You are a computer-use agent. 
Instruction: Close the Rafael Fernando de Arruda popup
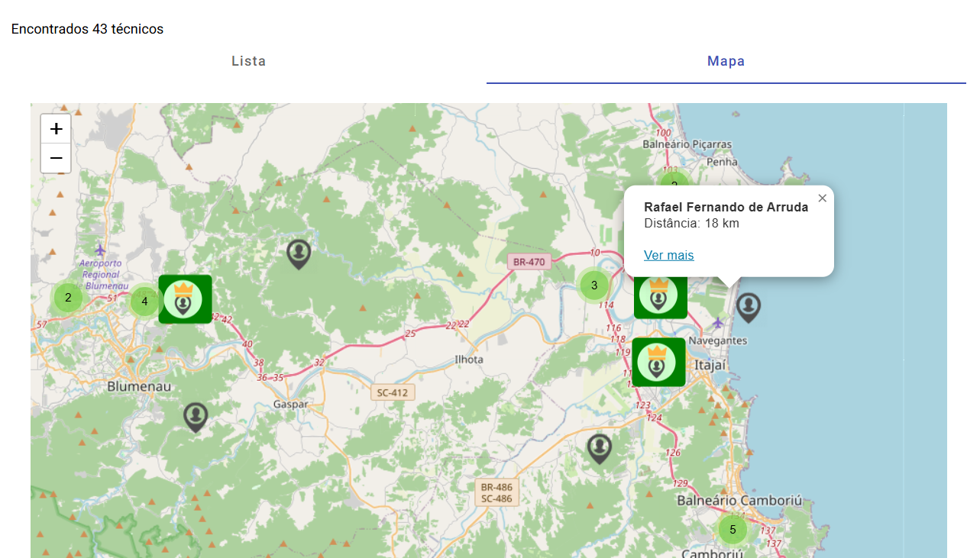pyautogui.click(x=822, y=198)
